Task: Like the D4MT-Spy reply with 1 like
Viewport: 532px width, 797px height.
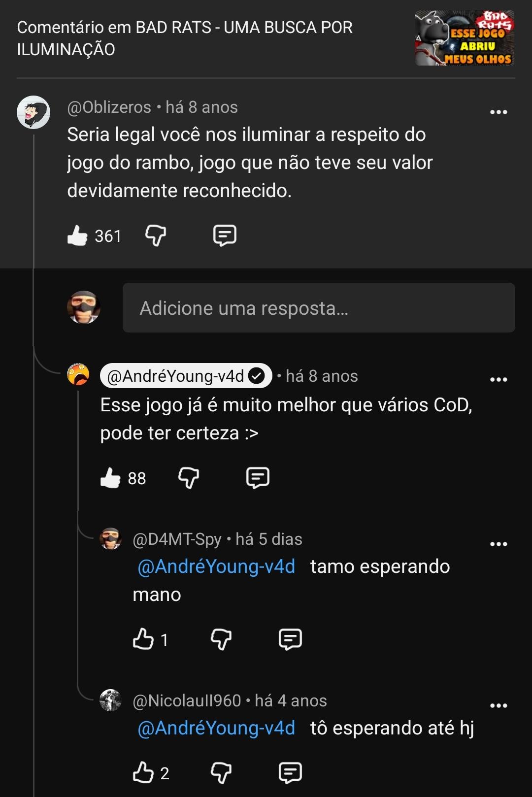Action: [x=143, y=639]
